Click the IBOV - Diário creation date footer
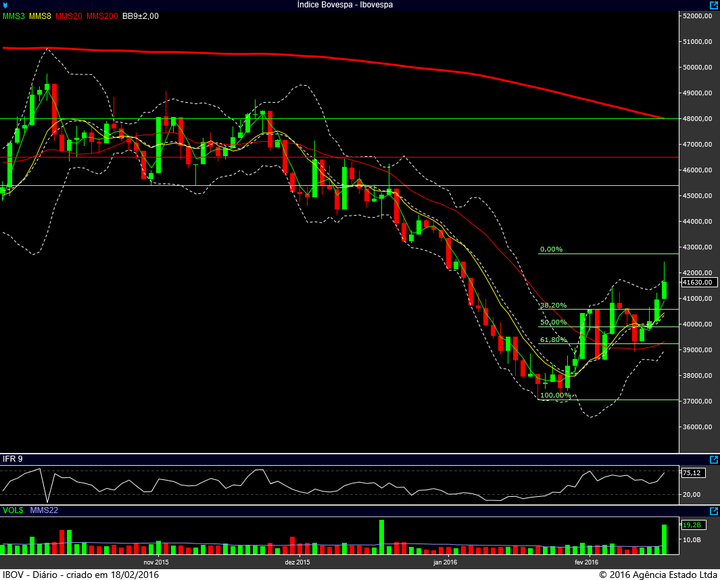This screenshot has height=580, width=720. [81, 574]
